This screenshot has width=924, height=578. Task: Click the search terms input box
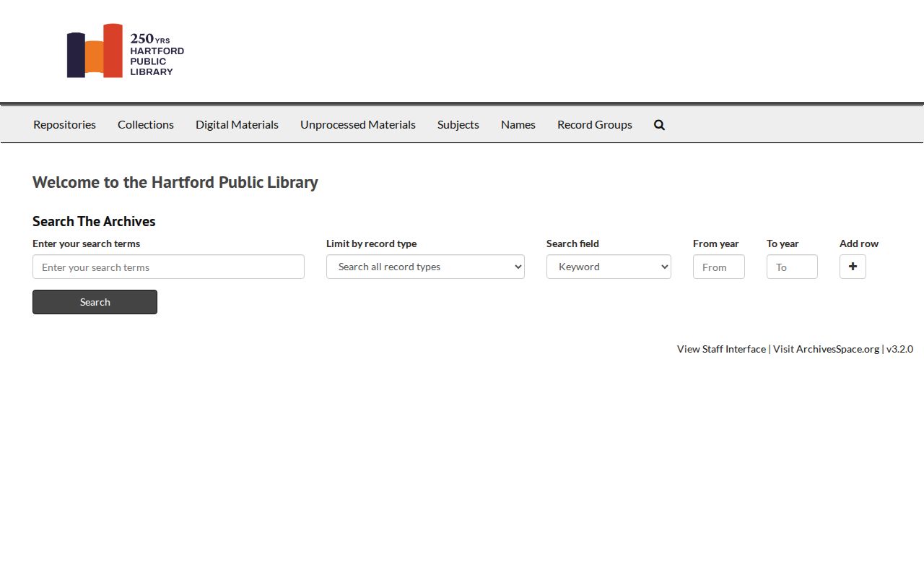168,267
